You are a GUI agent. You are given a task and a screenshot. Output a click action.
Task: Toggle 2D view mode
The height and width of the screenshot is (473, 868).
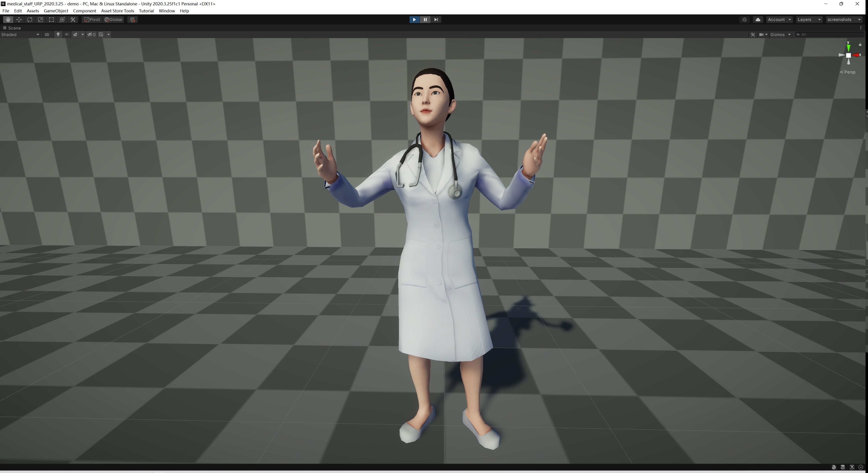click(47, 34)
